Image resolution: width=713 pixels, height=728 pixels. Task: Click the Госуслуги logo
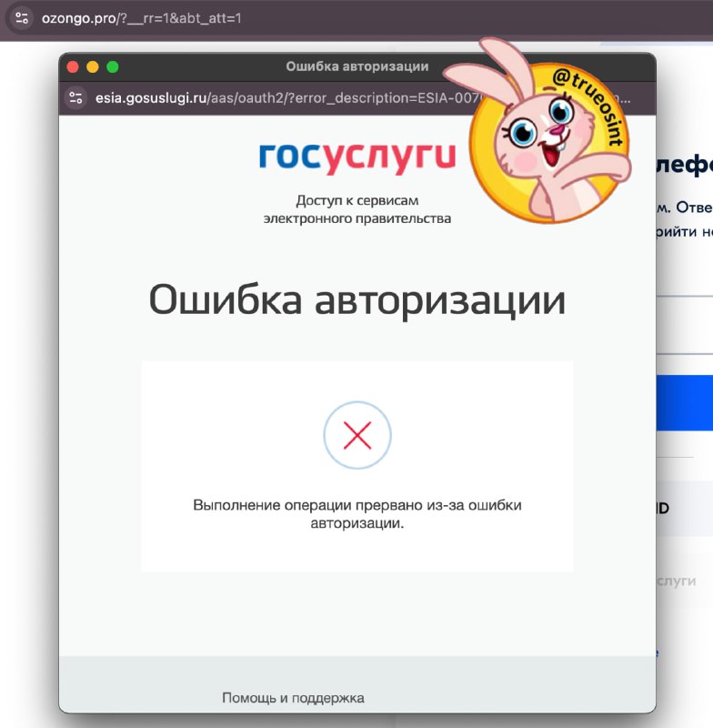pyautogui.click(x=357, y=157)
